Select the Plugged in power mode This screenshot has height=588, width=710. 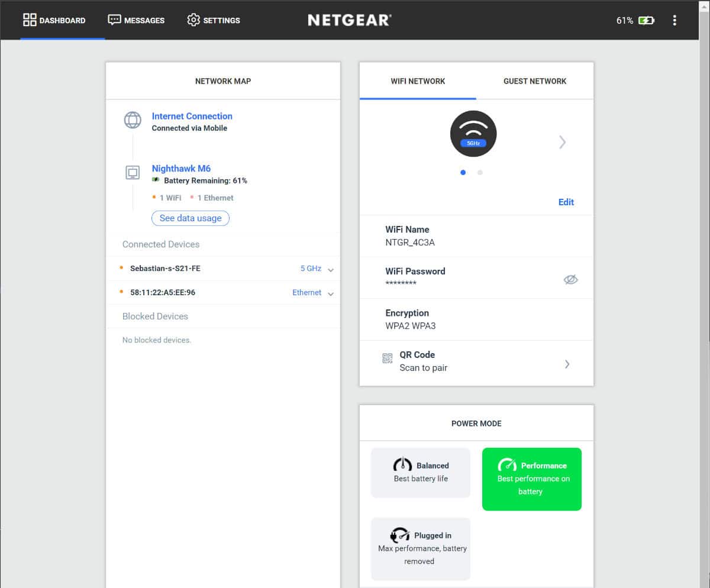[421, 549]
